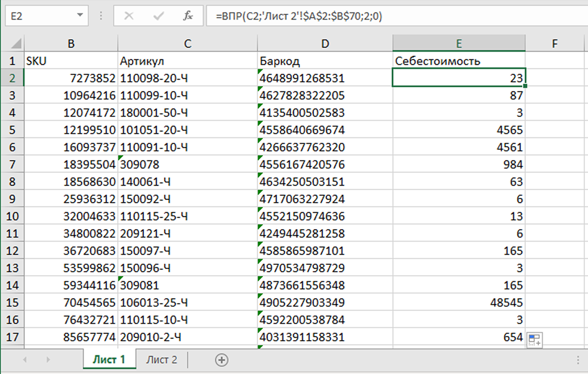
Task: Select row 7 header
Action: pos(12,164)
